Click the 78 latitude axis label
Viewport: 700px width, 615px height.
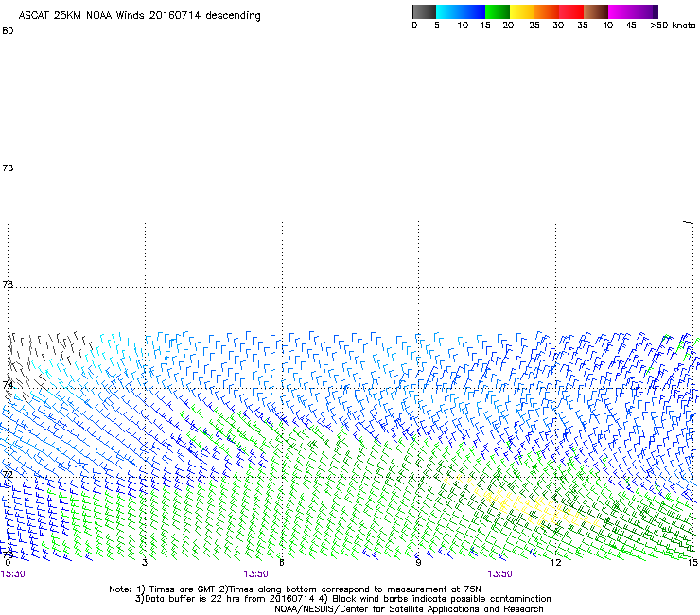(x=8, y=167)
